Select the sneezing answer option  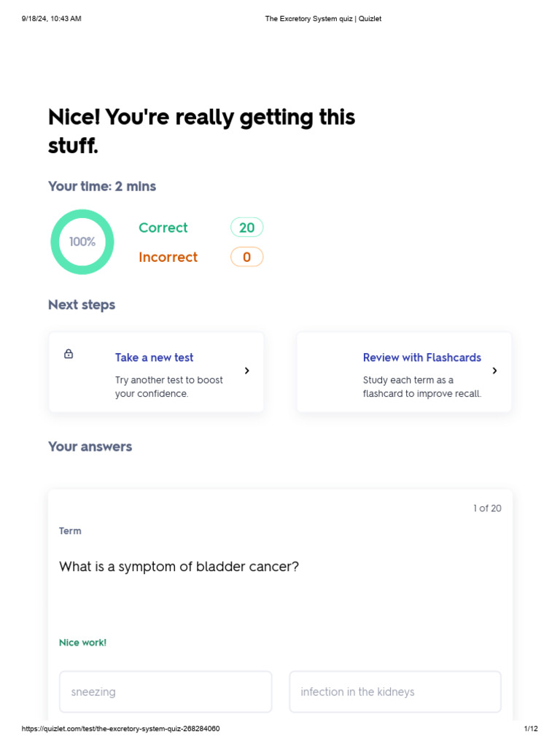tap(166, 692)
